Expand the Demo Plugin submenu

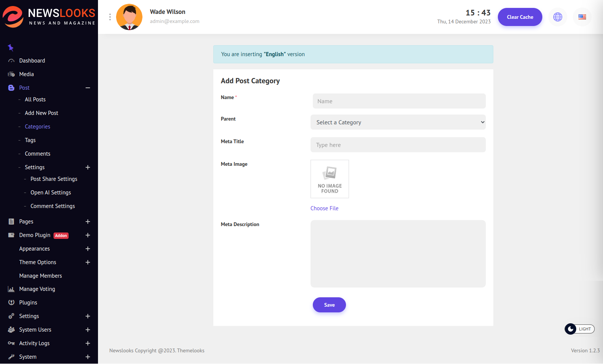88,235
